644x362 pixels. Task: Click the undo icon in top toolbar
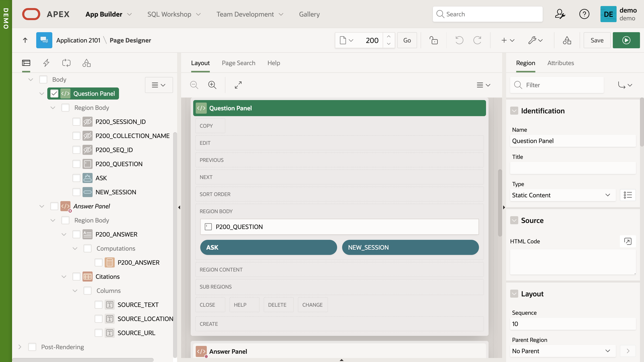coord(459,40)
